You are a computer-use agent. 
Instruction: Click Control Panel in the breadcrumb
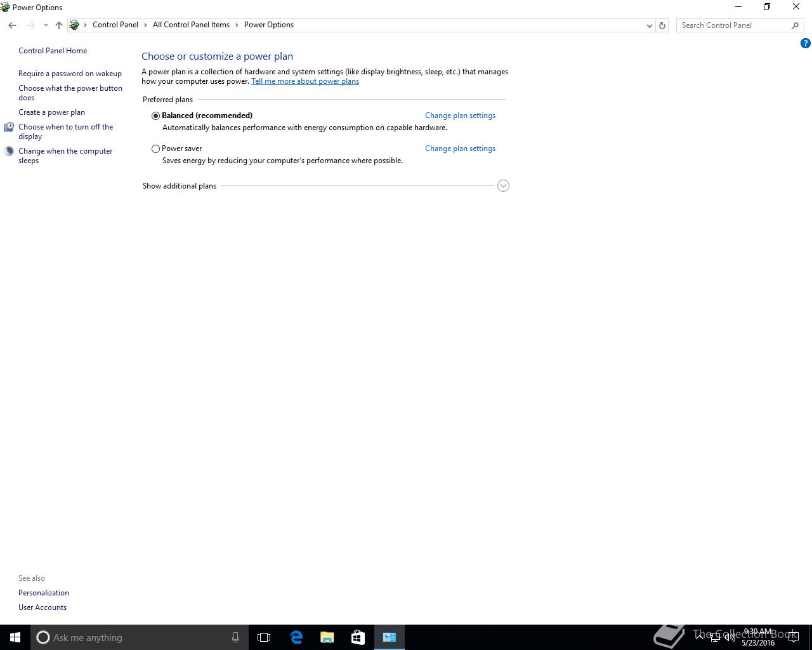(x=115, y=25)
